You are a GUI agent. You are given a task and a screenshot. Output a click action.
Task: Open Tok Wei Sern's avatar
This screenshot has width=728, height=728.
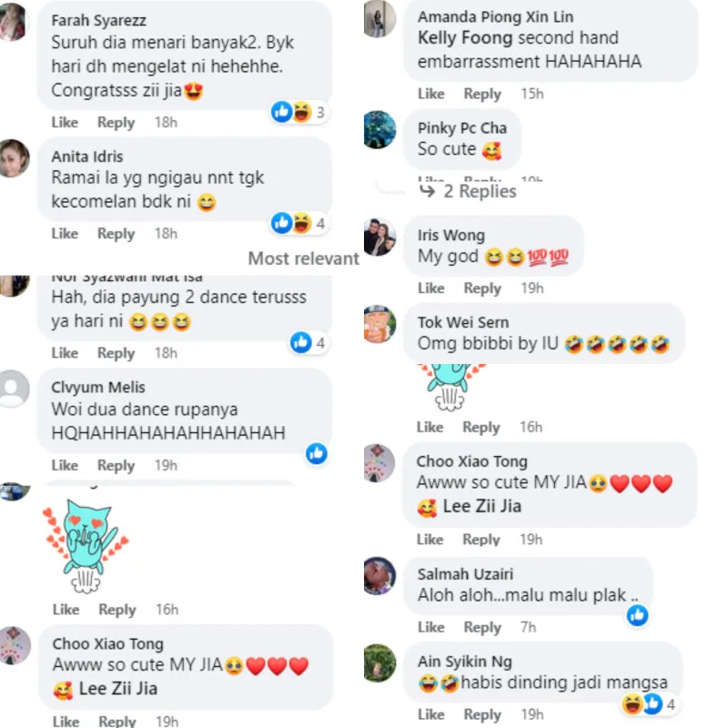[x=379, y=324]
